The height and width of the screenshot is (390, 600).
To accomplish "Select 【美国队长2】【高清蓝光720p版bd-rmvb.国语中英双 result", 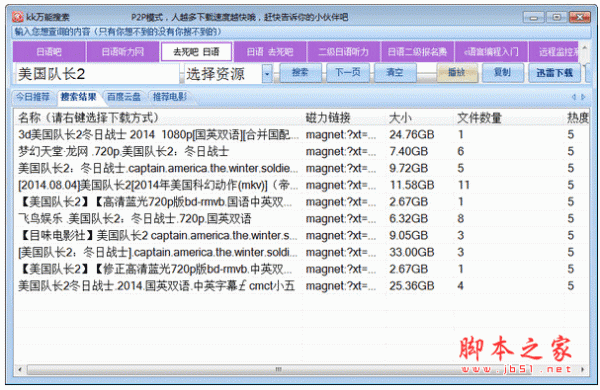I will (155, 202).
